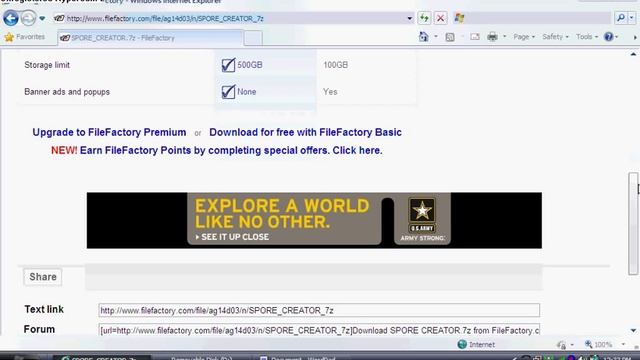Click the Windows flag search provider icon

tap(459, 18)
